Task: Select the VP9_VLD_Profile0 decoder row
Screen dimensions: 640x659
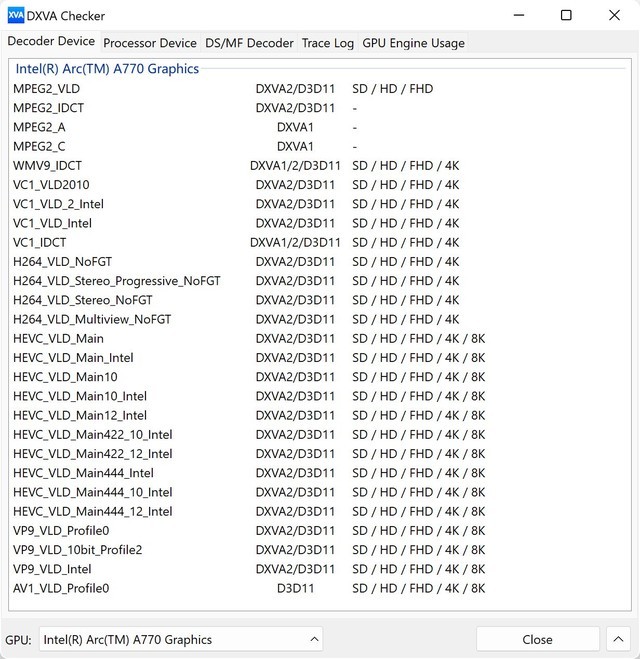Action: [x=319, y=530]
